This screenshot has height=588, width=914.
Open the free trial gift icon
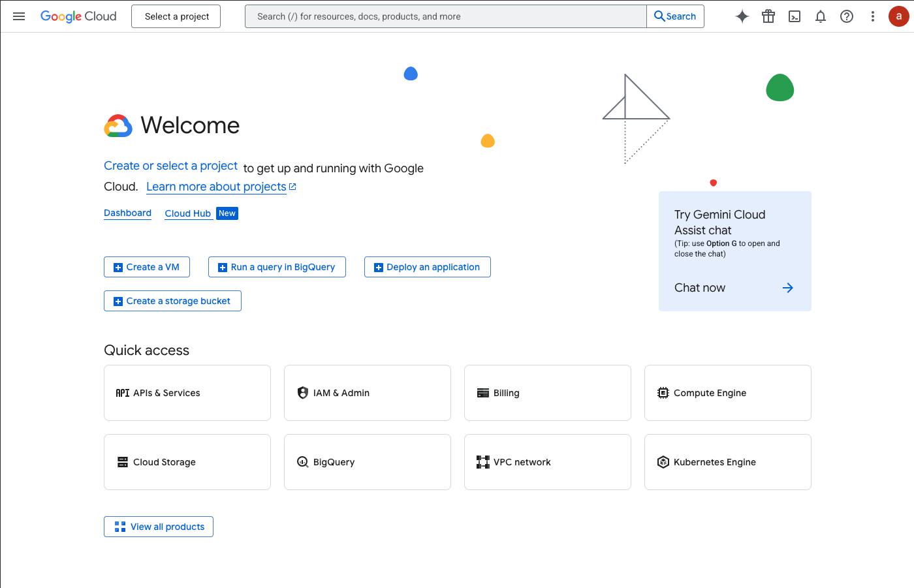pos(768,16)
